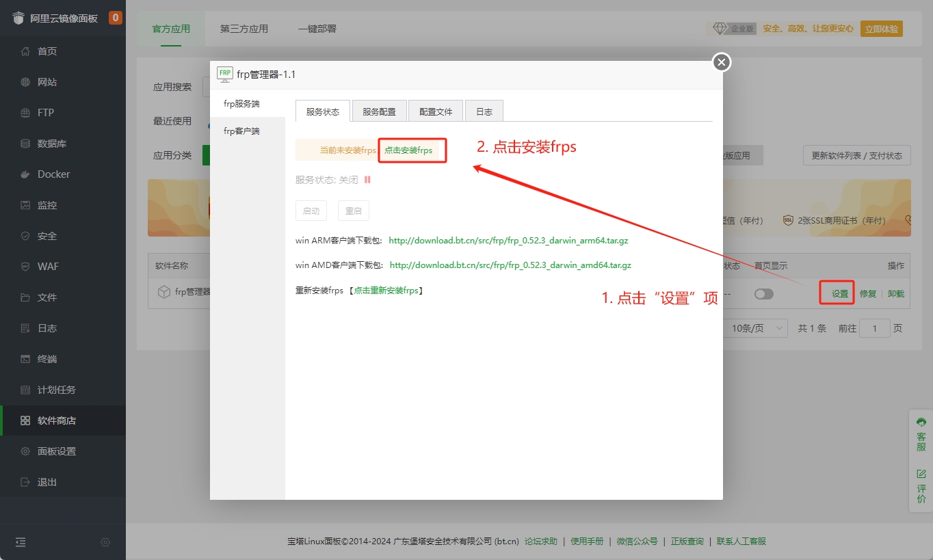Click the Docker icon in sidebar

tap(25, 174)
